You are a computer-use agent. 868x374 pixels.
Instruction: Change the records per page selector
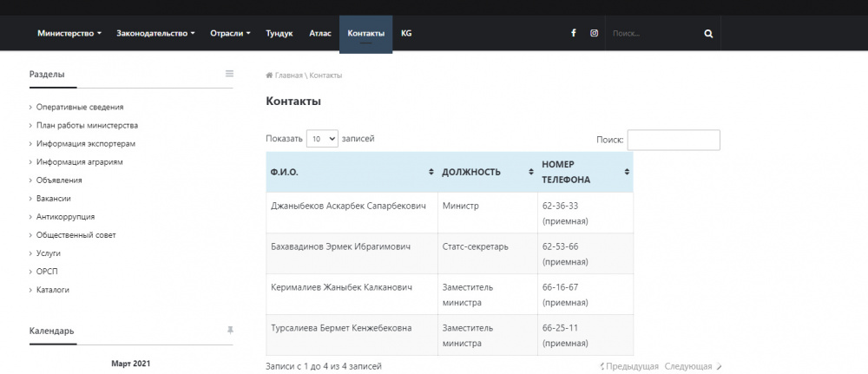[x=322, y=139]
